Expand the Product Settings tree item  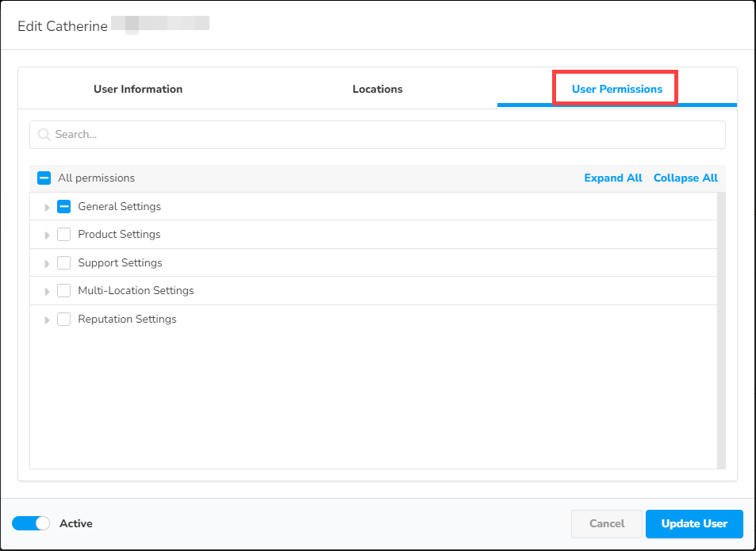click(47, 234)
